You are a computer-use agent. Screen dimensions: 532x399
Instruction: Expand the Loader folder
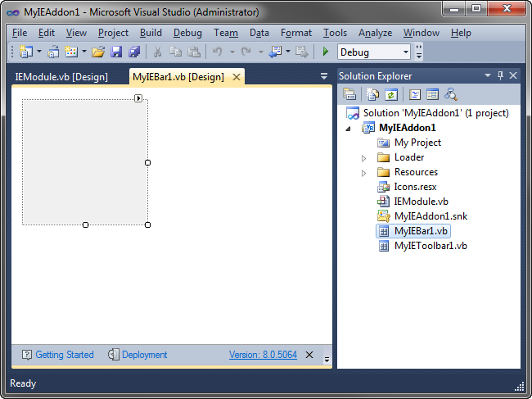click(363, 158)
